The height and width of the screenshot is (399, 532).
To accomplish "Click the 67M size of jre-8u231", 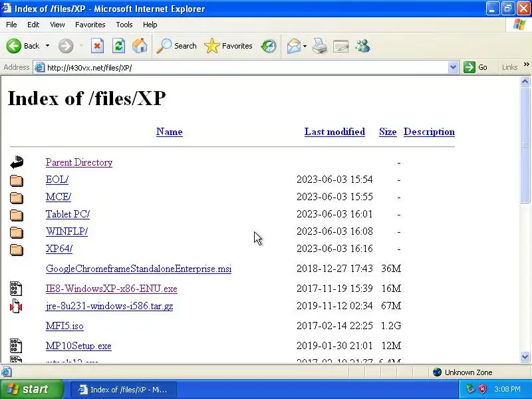I will [x=391, y=306].
